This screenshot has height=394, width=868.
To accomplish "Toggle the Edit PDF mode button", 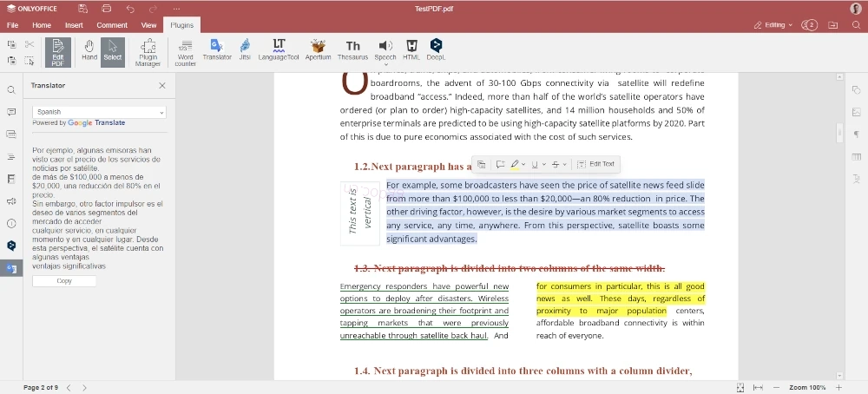I will coord(58,53).
